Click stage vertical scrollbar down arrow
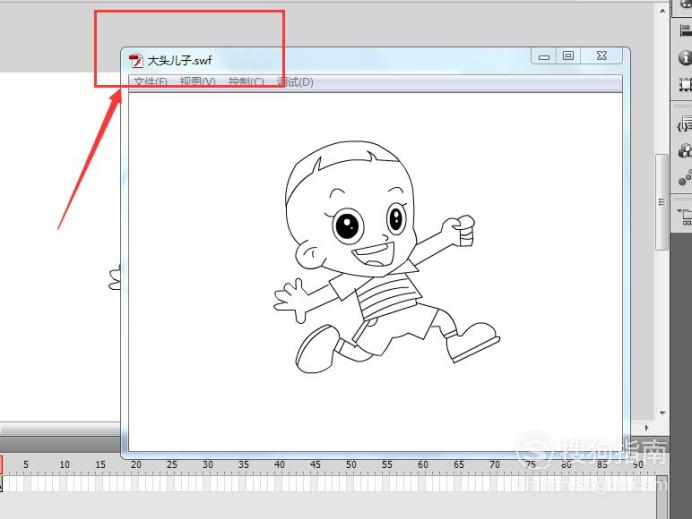Viewport: 692px width, 519px height. [662, 413]
